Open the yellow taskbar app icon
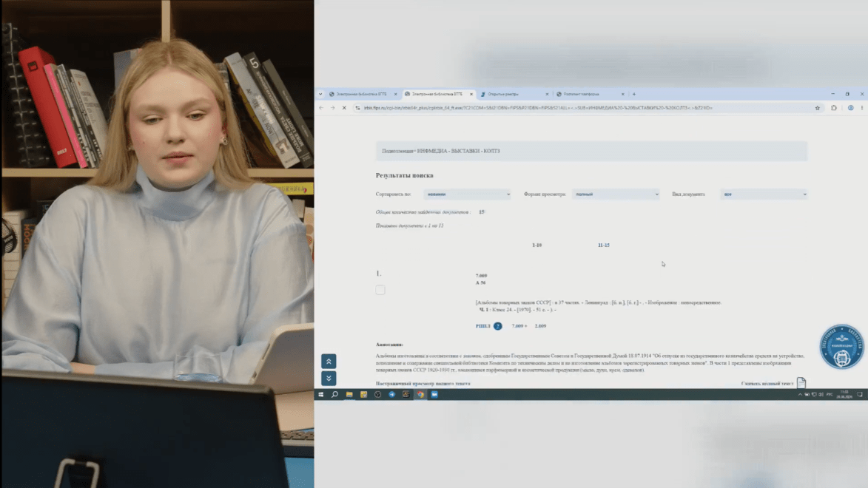The width and height of the screenshot is (868, 488). (x=363, y=395)
